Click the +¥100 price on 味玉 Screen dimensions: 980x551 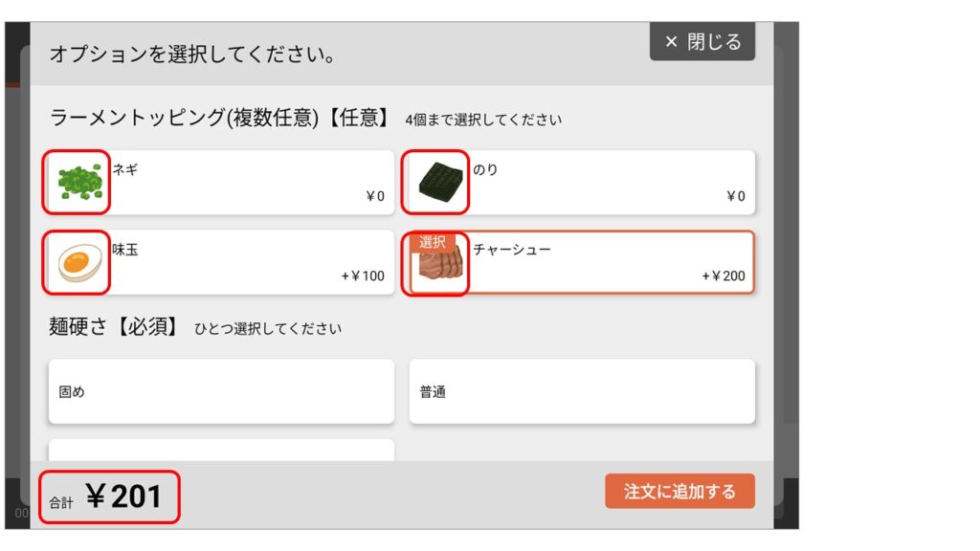coord(363,276)
